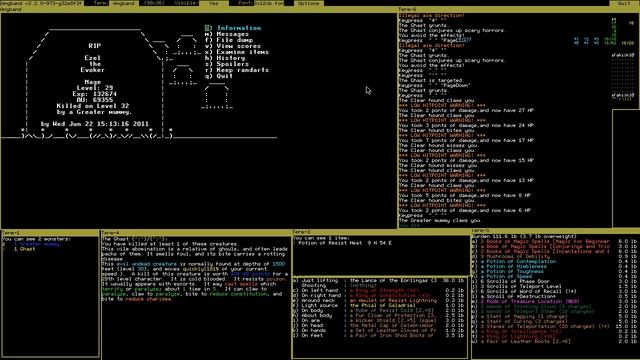
Task: Click the Burden overweight line in inventory
Action: [x=524, y=236]
